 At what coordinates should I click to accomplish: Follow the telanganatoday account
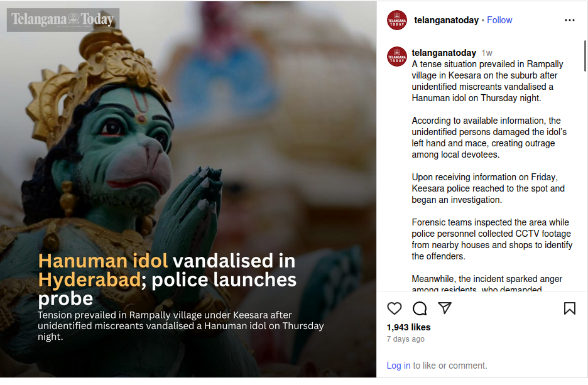coord(499,20)
